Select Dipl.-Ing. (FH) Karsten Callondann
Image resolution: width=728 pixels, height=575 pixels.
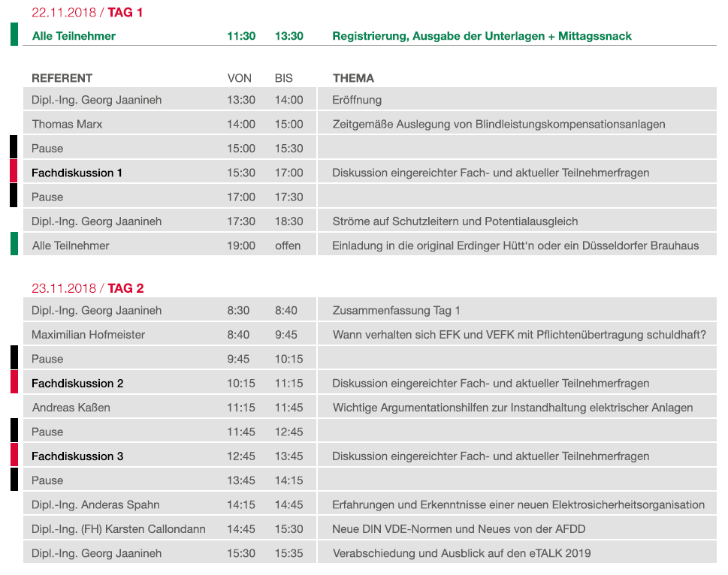pos(119,529)
